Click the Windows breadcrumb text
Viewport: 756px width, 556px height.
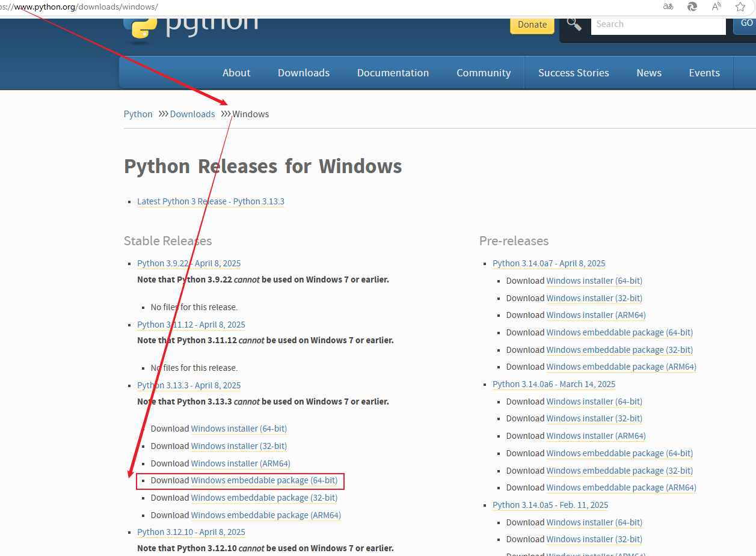coord(251,114)
